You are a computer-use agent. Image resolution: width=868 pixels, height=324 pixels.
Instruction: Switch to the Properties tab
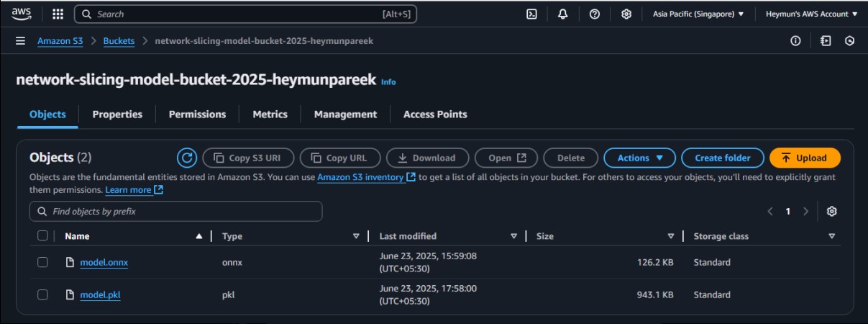click(117, 114)
